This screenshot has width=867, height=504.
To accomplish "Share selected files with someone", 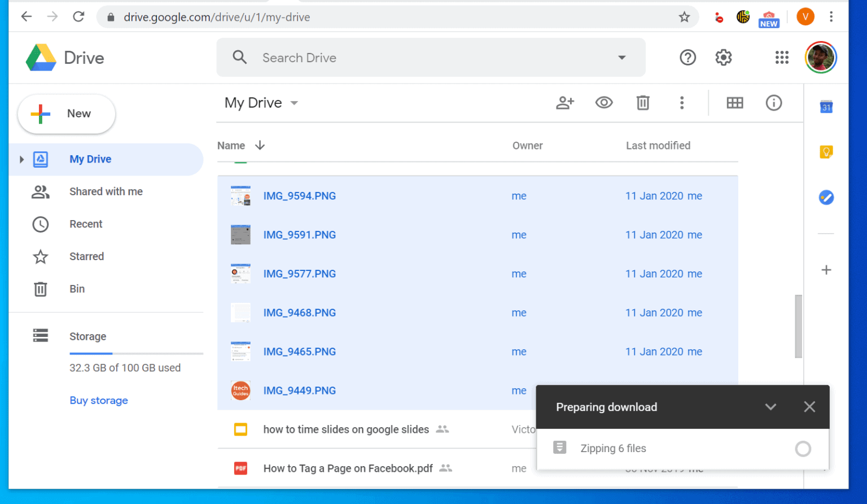I will pyautogui.click(x=565, y=103).
